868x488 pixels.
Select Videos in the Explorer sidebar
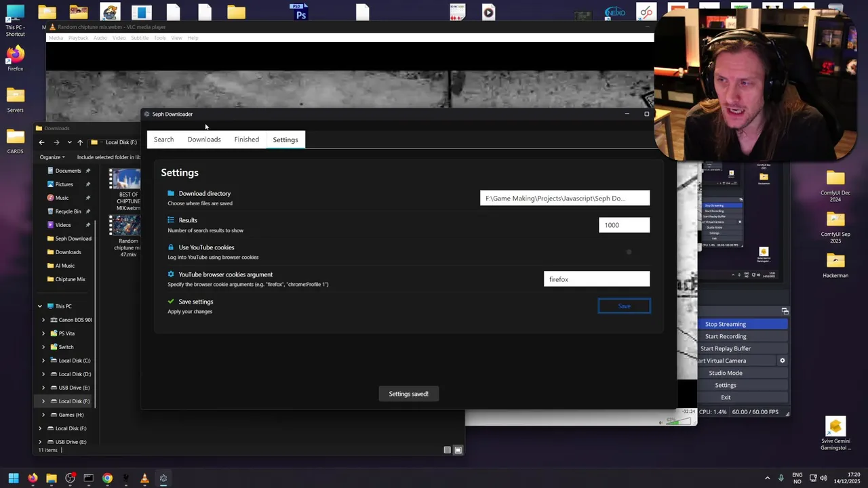coord(63,225)
